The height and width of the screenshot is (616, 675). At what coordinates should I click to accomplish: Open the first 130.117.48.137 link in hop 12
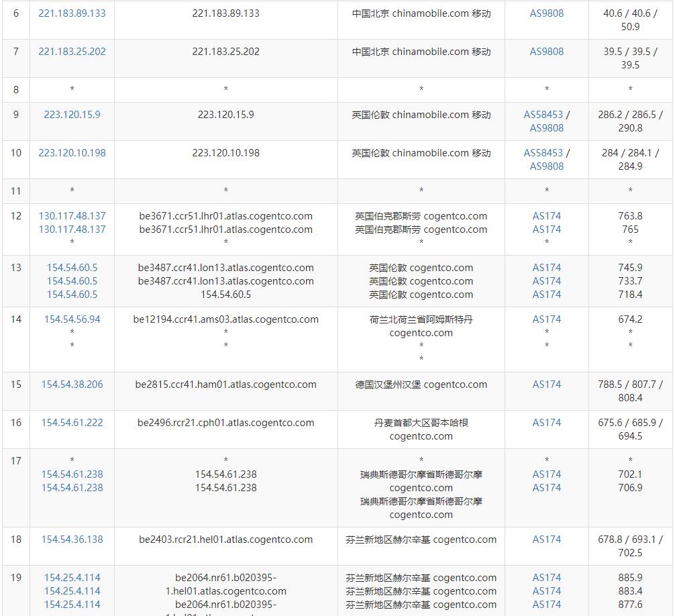72,216
